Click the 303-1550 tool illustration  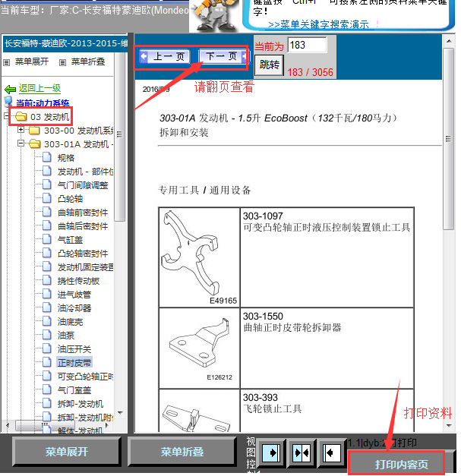pyautogui.click(x=199, y=348)
